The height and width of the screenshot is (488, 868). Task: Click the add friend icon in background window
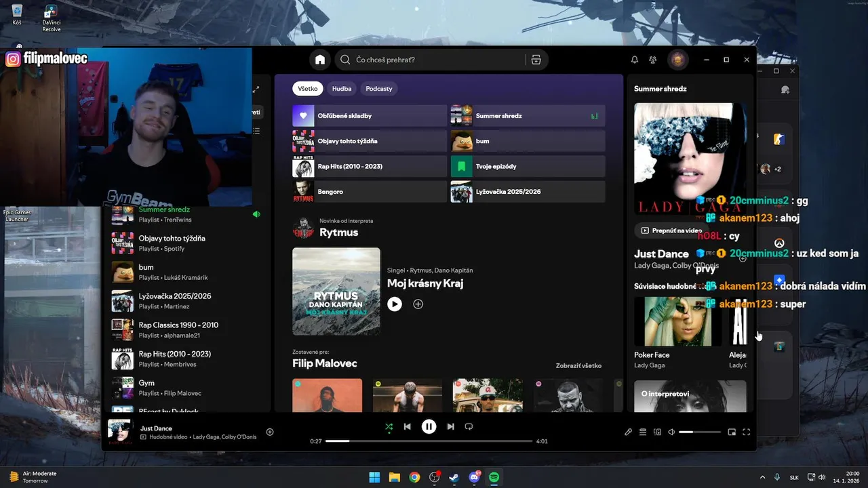pos(786,89)
